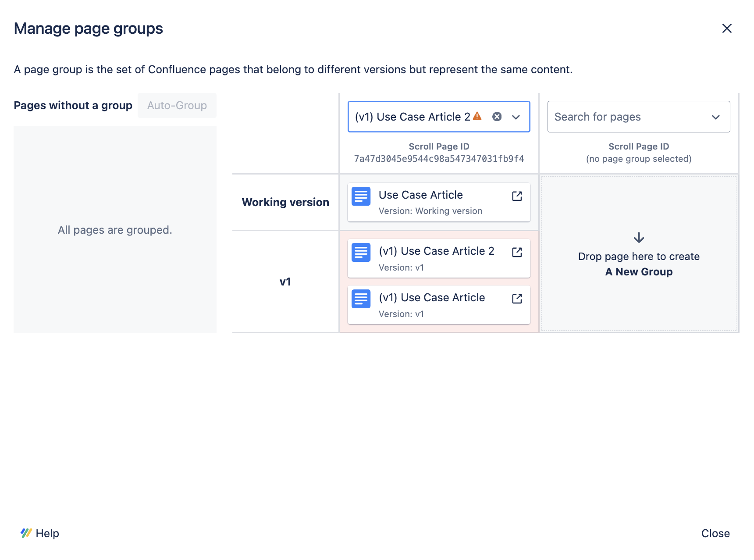Open Use Case Article working version in new tab
This screenshot has height=560, width=754.
click(517, 196)
